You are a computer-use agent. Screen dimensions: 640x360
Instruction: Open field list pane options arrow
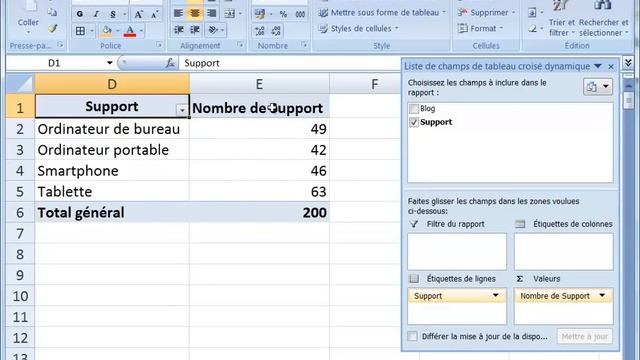[x=598, y=66]
